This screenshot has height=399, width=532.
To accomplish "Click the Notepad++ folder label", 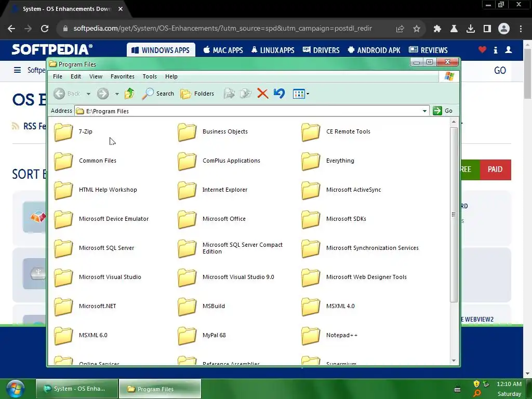I will [342, 335].
